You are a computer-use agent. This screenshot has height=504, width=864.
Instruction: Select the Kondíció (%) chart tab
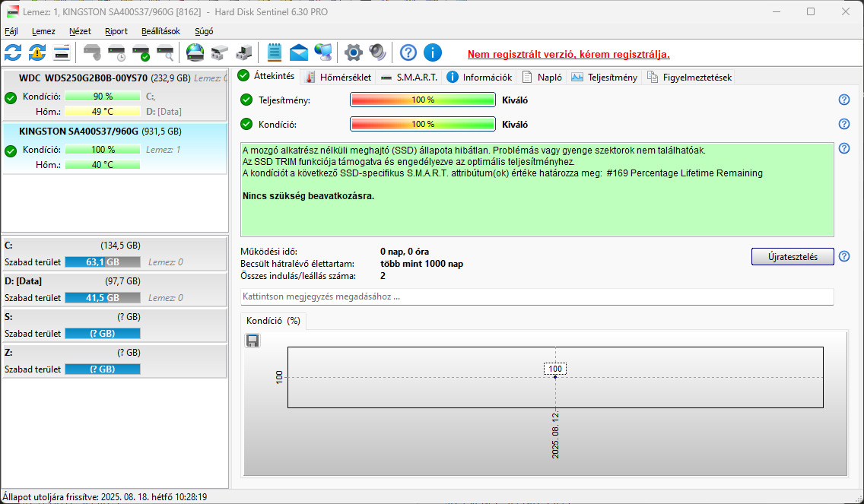tap(273, 321)
